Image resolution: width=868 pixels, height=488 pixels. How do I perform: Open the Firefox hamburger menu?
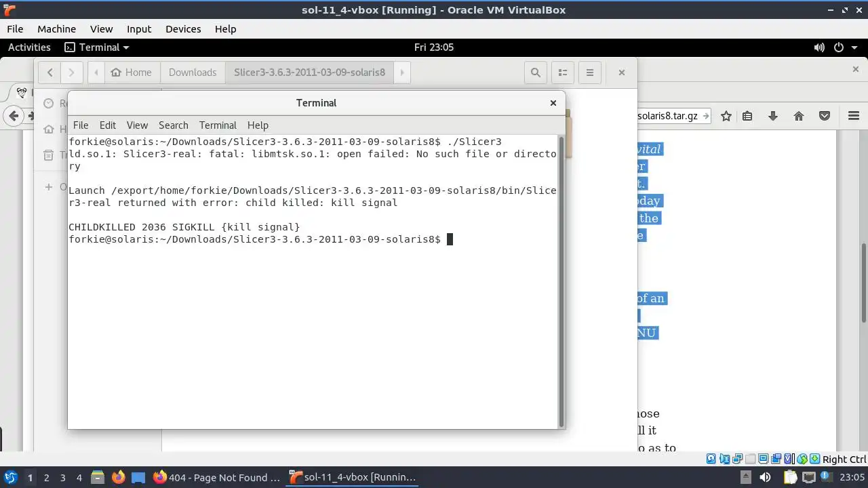point(853,116)
